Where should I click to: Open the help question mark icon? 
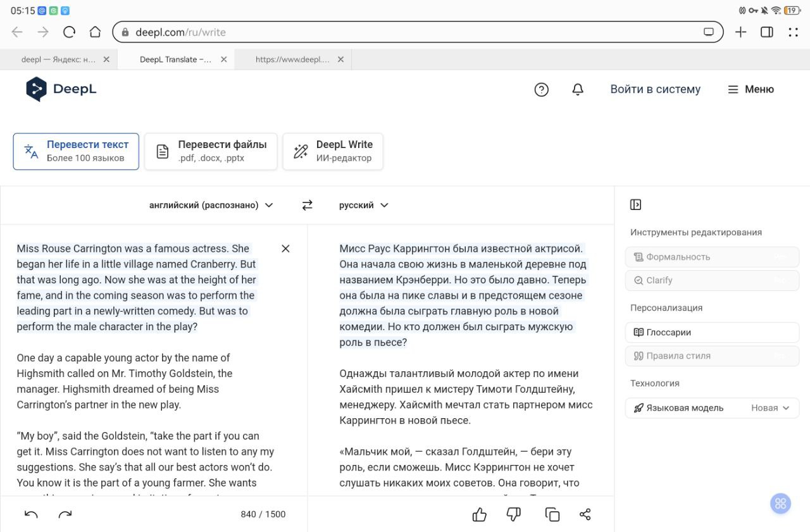[x=541, y=90]
